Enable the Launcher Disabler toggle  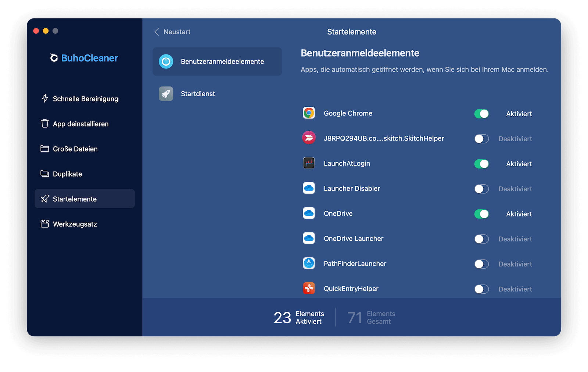481,189
